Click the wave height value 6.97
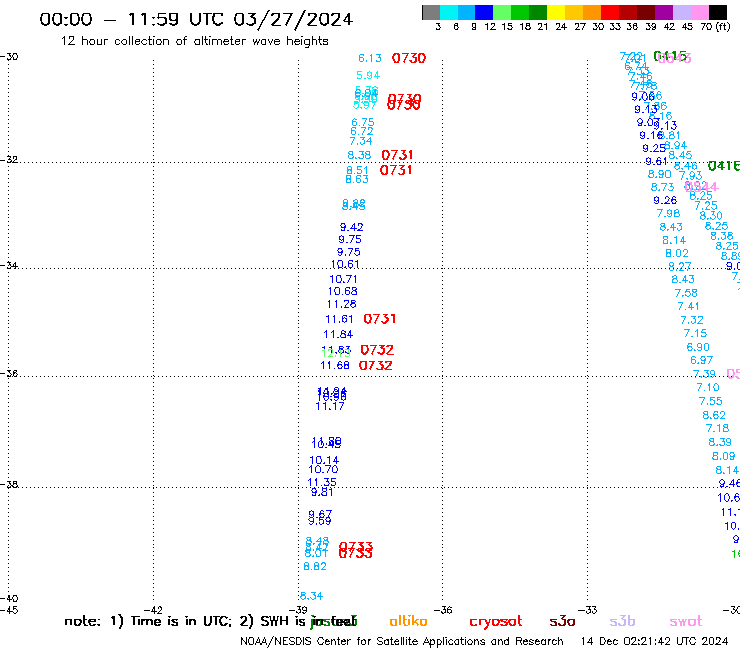 click(x=701, y=360)
